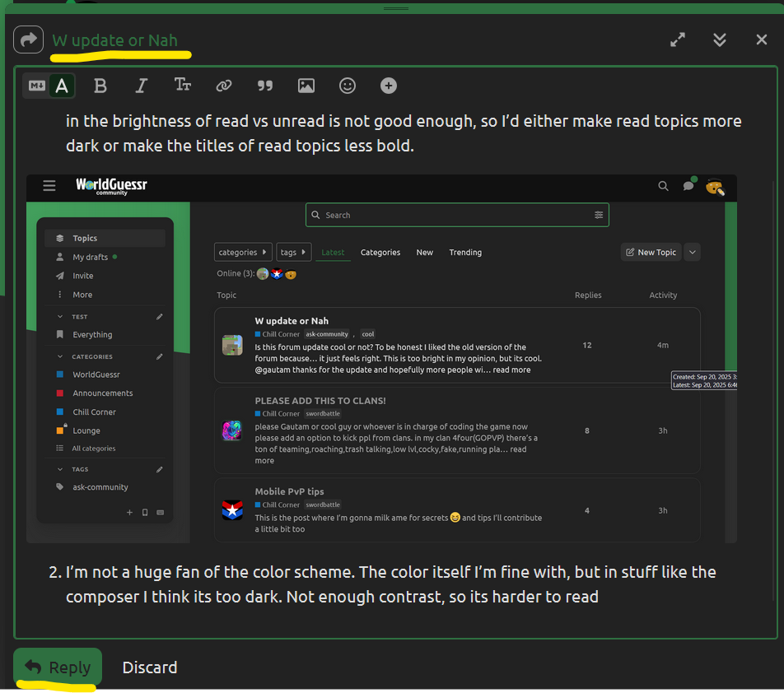
Task: Upload an image via the toolbar
Action: tap(306, 86)
